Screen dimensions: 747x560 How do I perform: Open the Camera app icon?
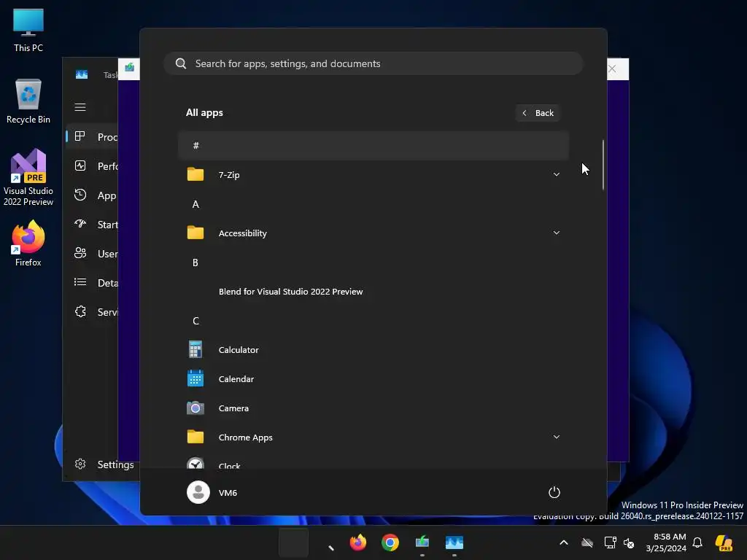(196, 408)
